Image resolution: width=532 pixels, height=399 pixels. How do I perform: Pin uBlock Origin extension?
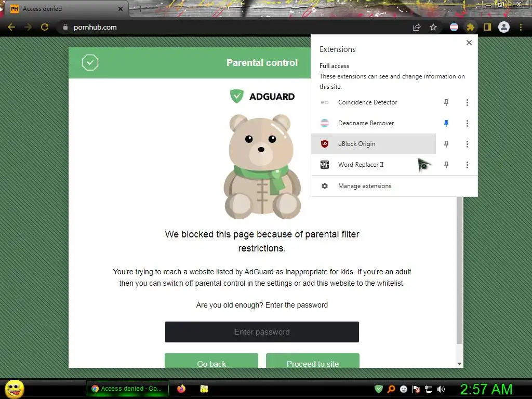(446, 144)
